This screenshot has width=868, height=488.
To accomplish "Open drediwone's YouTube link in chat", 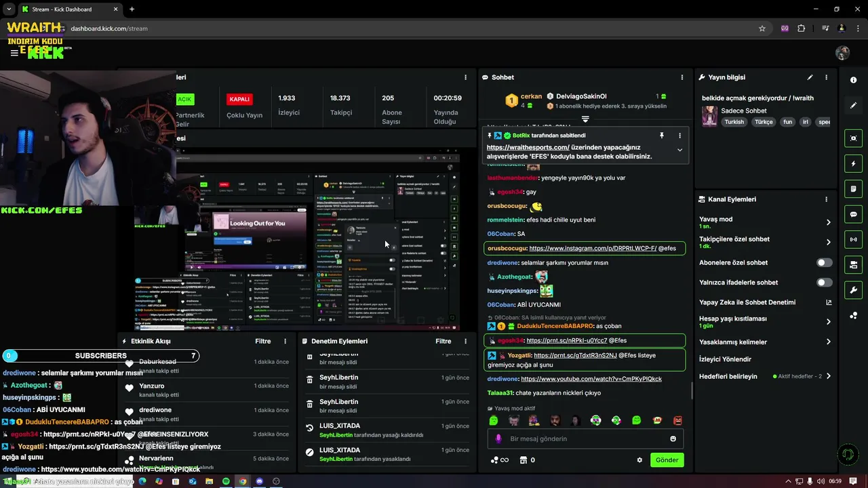I will point(591,379).
